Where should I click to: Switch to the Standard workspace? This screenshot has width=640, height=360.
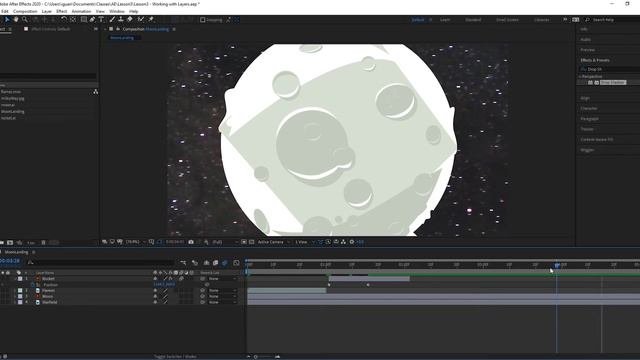pyautogui.click(x=473, y=20)
